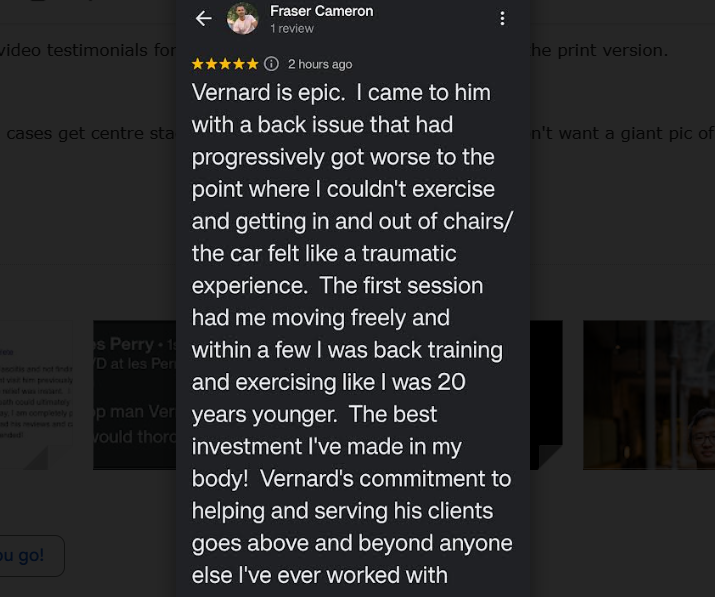715x597 pixels.
Task: Open the photo thumbnail of person with glasses
Action: click(650, 395)
